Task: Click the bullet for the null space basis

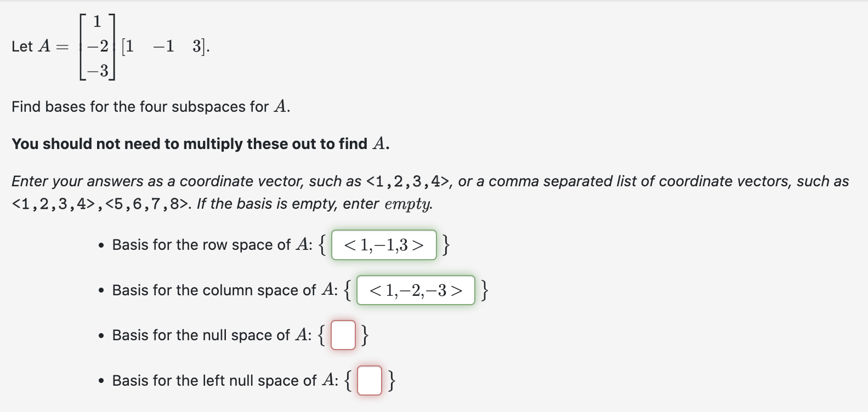Action: coord(101,335)
